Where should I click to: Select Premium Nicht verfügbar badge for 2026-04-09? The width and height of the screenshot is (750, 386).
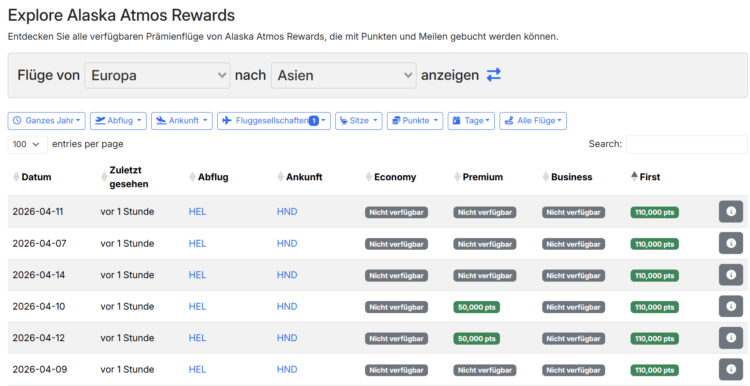pos(485,370)
